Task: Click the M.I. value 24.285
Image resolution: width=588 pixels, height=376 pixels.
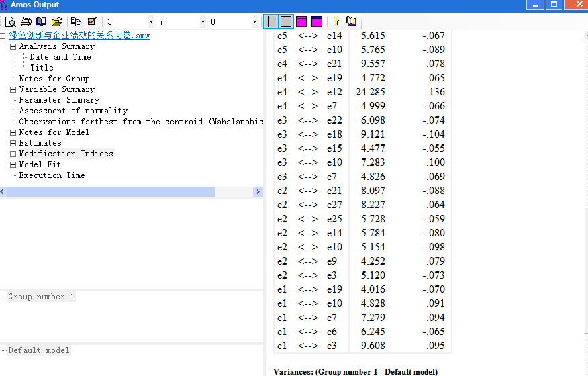Action: [x=371, y=92]
